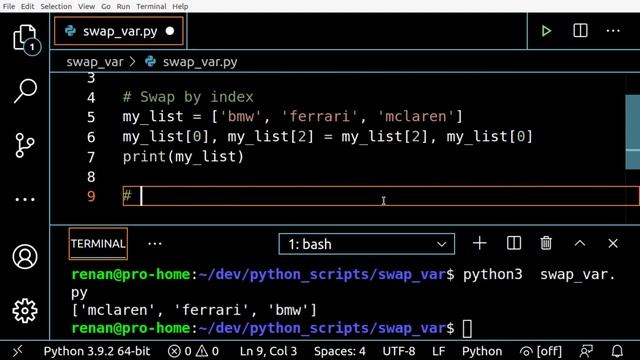Go to line via Ln 9, Col 3
This screenshot has height=360, width=640.
point(268,351)
